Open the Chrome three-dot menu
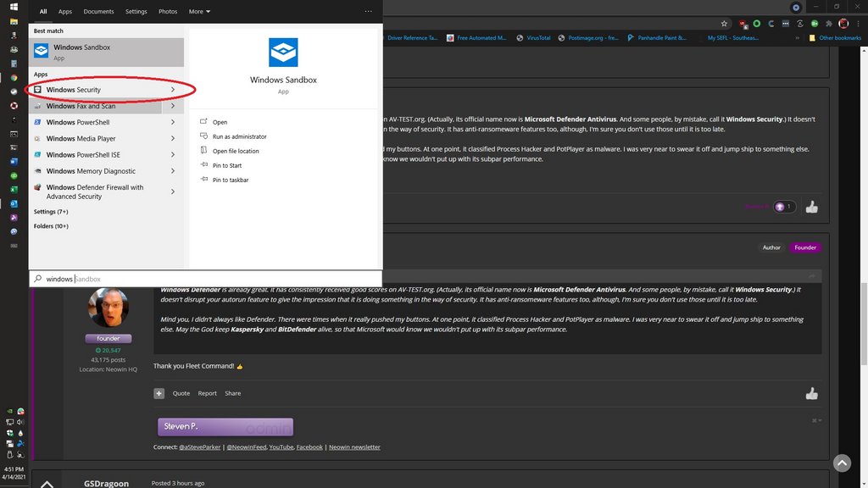 (x=859, y=24)
